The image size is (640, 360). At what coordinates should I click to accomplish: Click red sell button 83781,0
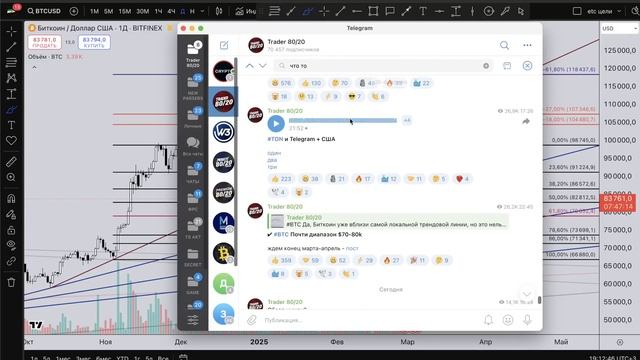click(x=44, y=42)
